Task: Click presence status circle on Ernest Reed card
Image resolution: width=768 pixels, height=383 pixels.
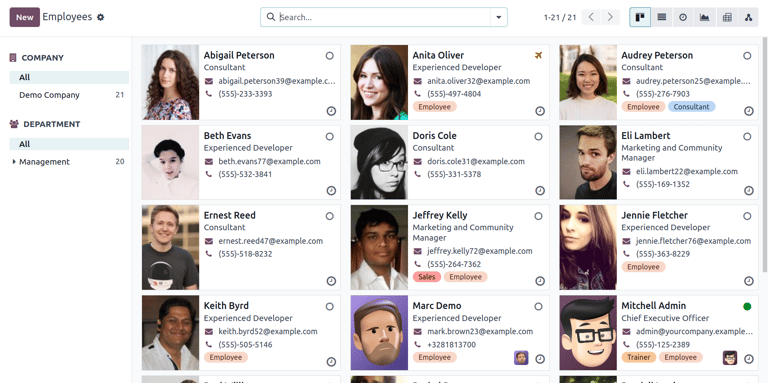Action: pos(330,216)
